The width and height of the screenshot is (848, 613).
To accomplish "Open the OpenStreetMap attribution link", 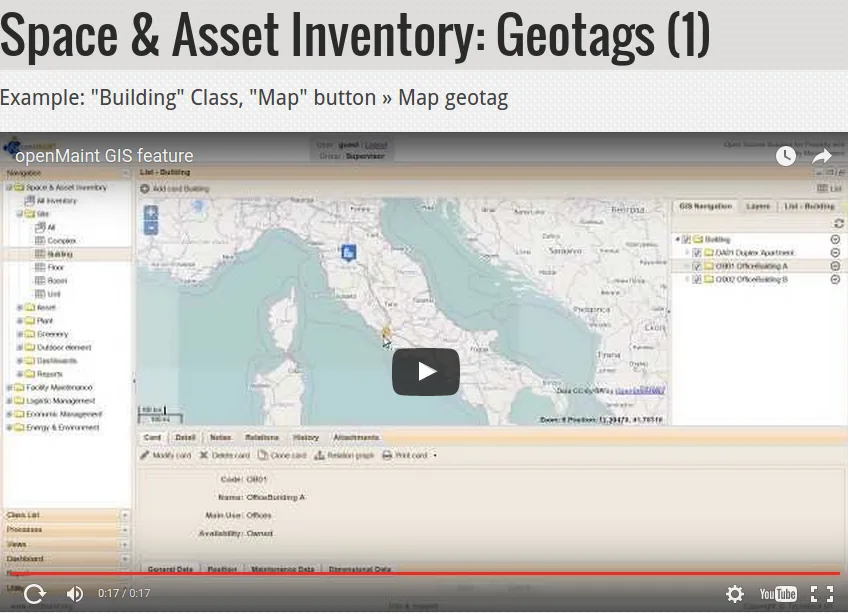I will coord(639,391).
